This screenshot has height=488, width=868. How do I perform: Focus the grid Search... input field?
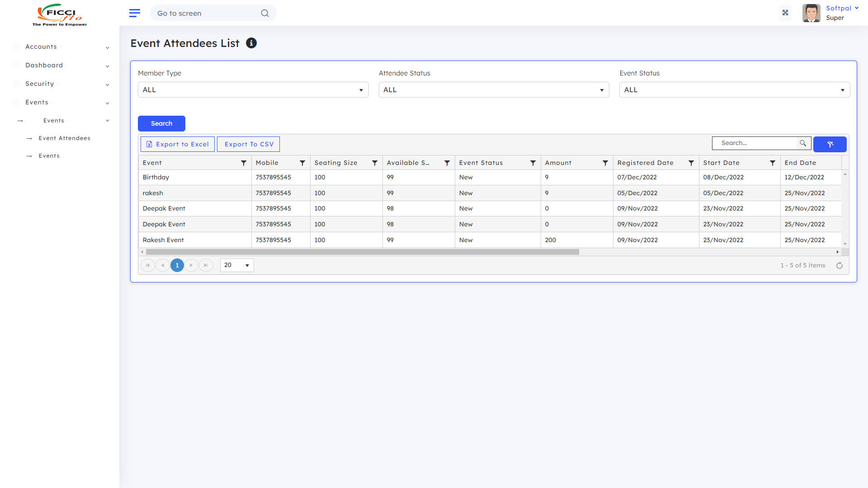coord(755,143)
